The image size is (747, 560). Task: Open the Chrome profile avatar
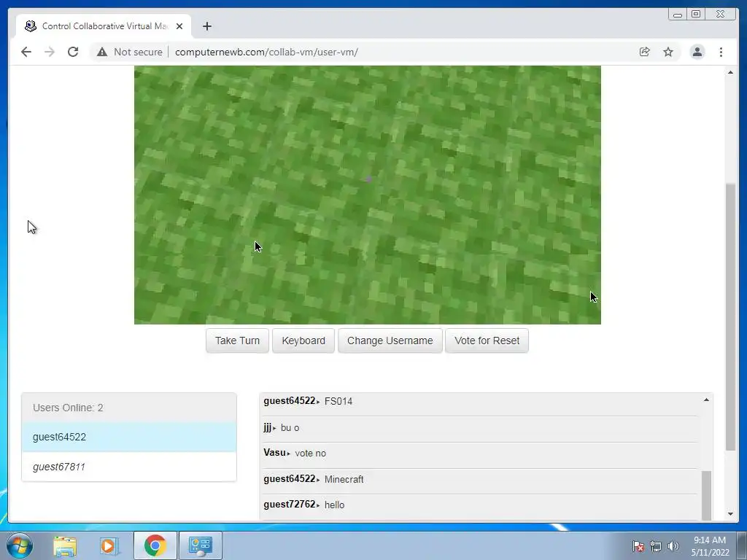point(697,52)
